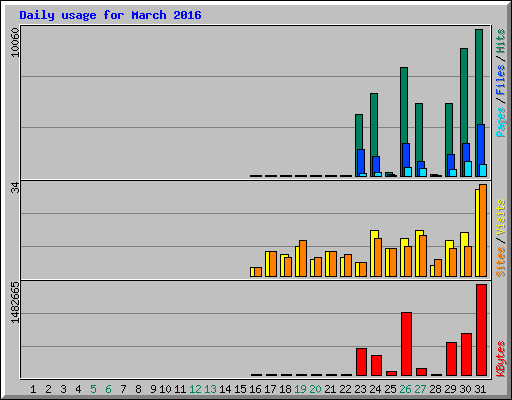Select the green hits bar for day 26
512x400 pixels.
tap(404, 105)
